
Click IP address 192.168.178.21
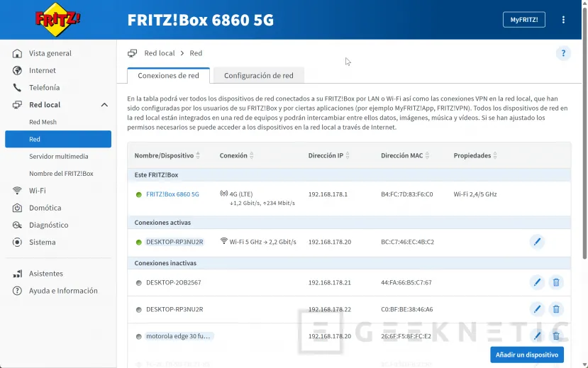pyautogui.click(x=330, y=282)
